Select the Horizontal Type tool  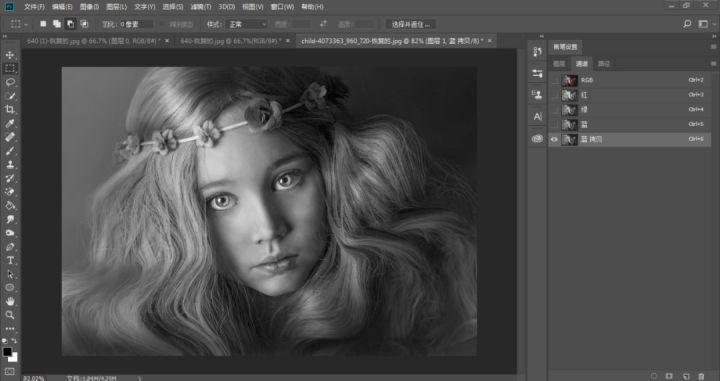click(10, 260)
